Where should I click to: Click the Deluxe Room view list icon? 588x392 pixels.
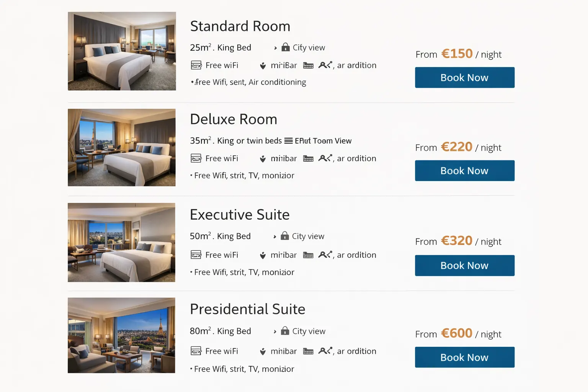288,141
